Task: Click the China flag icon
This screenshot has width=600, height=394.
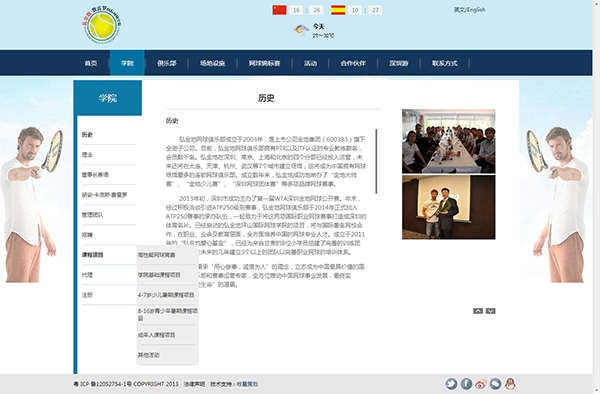Action: 279,10
